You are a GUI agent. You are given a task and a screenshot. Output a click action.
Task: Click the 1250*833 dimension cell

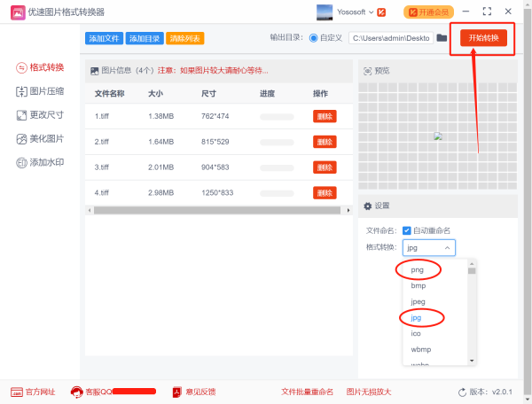point(217,193)
